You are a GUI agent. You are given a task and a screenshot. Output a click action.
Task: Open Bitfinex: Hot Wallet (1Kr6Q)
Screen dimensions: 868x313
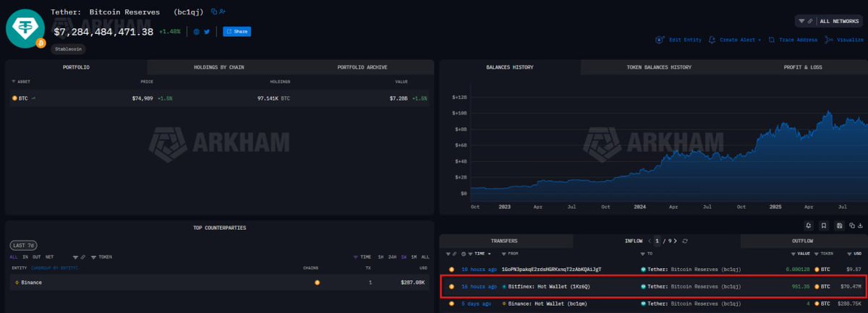tap(549, 286)
